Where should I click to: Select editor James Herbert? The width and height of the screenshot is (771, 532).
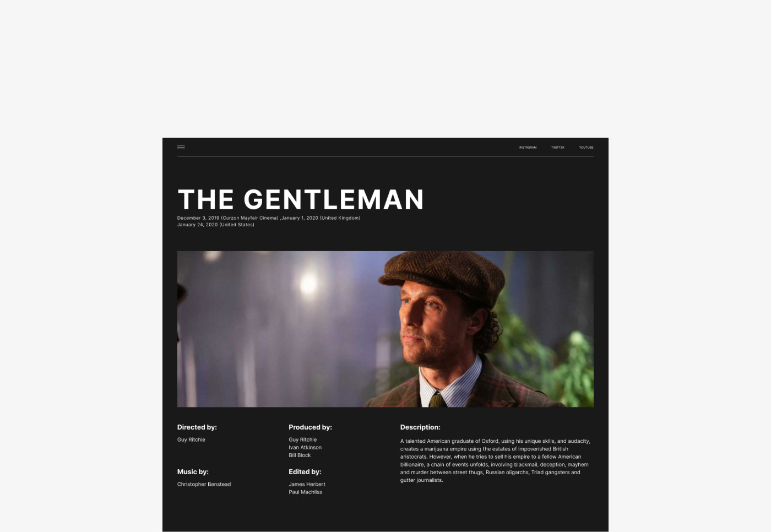[307, 484]
